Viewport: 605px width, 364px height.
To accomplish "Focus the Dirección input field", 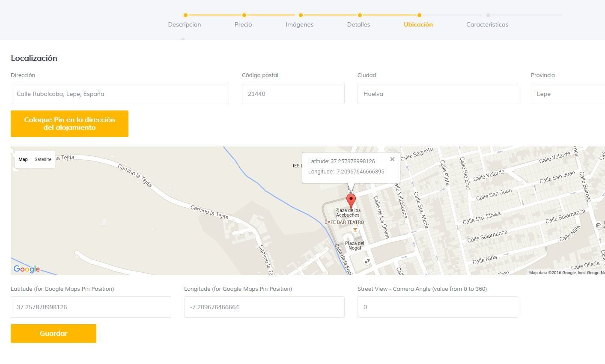I will tap(120, 93).
